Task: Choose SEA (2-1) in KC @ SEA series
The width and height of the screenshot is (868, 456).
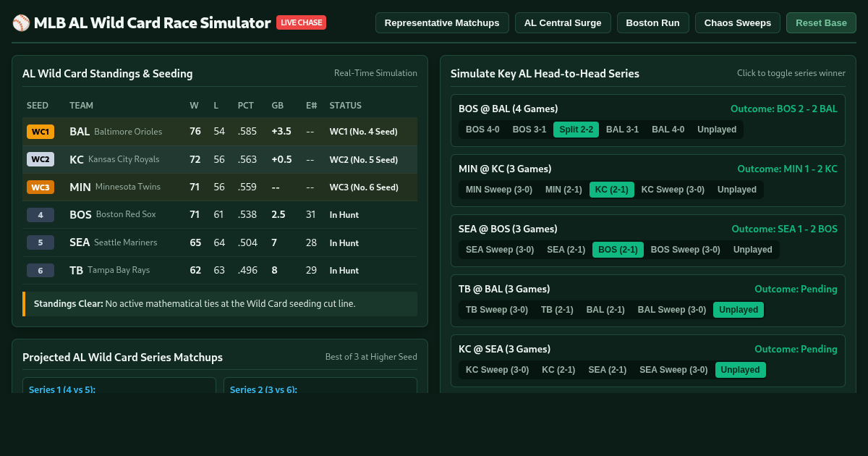Action: tap(608, 370)
